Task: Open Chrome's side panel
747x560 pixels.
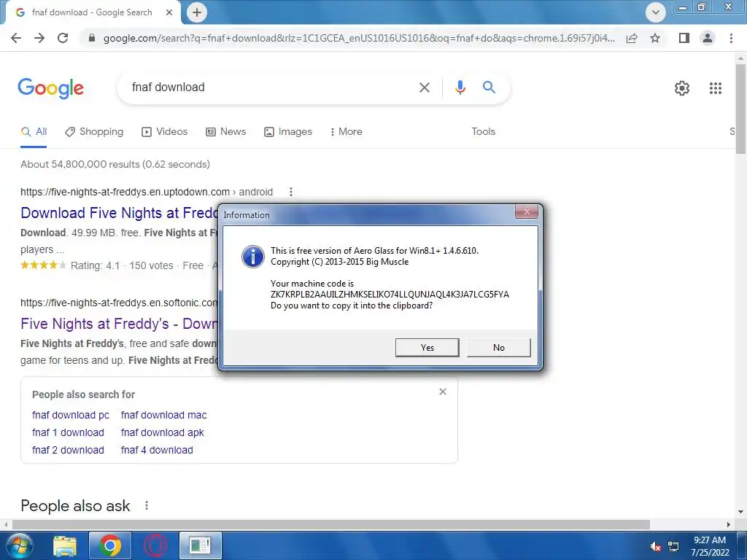Action: 684,38
